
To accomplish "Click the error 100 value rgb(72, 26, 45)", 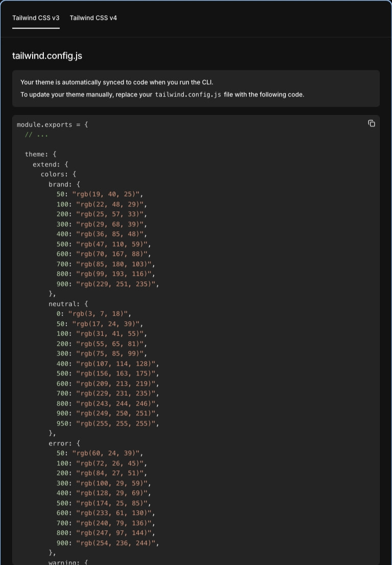I will (x=109, y=463).
